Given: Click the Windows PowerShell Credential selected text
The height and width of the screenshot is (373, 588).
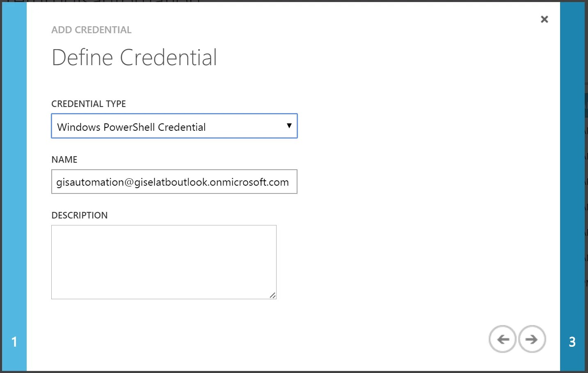Looking at the screenshot, I should click(x=131, y=127).
